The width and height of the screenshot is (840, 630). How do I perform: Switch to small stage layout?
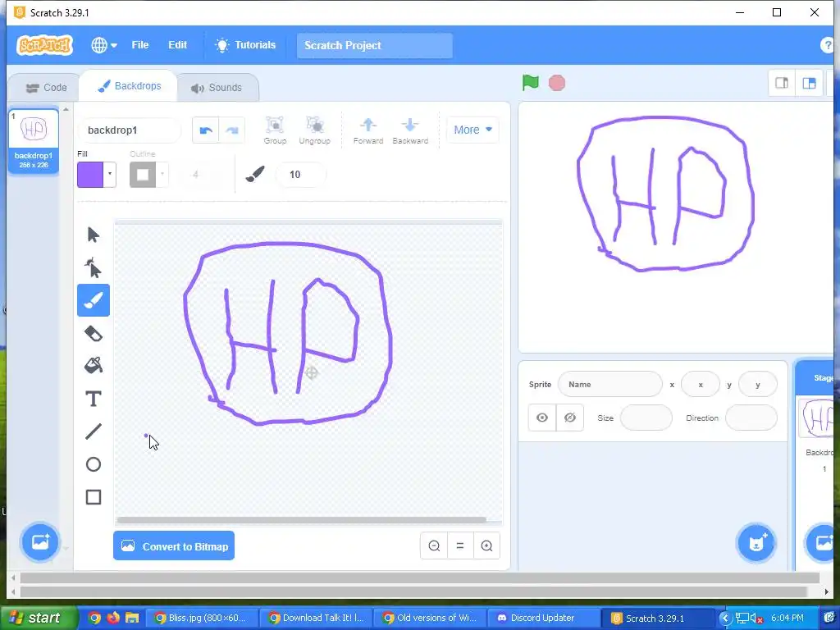(782, 83)
